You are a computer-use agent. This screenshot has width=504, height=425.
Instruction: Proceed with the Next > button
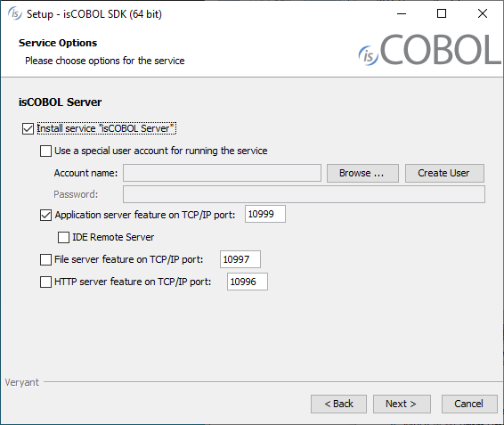point(402,404)
